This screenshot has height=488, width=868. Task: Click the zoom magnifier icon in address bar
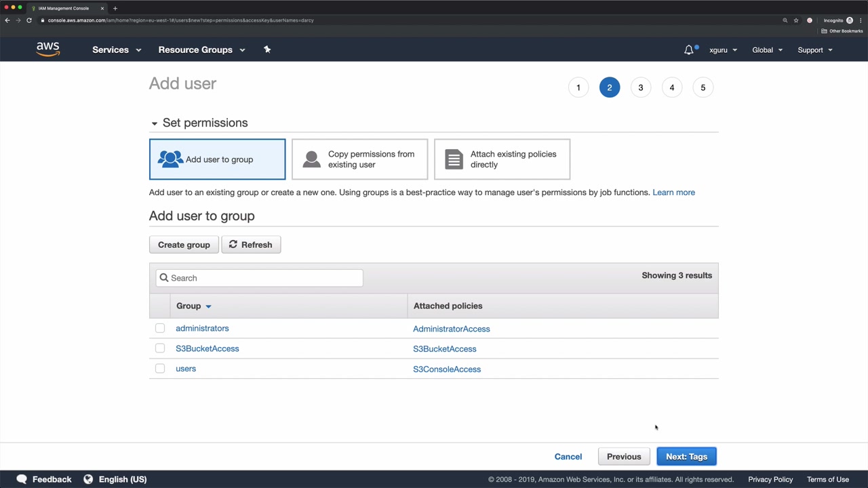pyautogui.click(x=785, y=20)
